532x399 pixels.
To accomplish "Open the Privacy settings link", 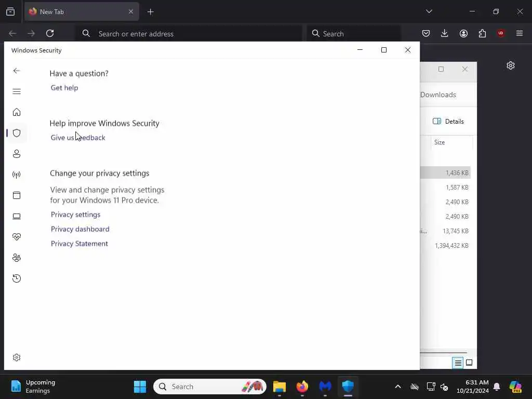I will pos(75,215).
